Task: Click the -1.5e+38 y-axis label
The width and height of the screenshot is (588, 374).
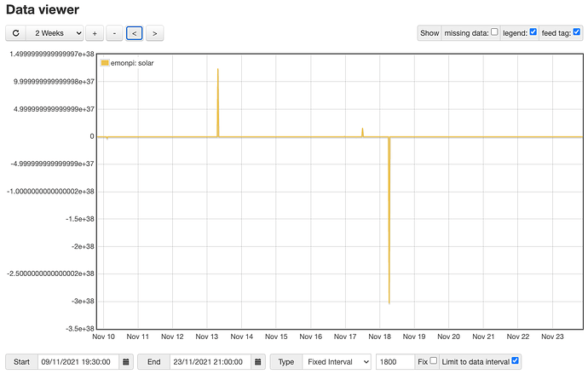Action: click(x=80, y=219)
